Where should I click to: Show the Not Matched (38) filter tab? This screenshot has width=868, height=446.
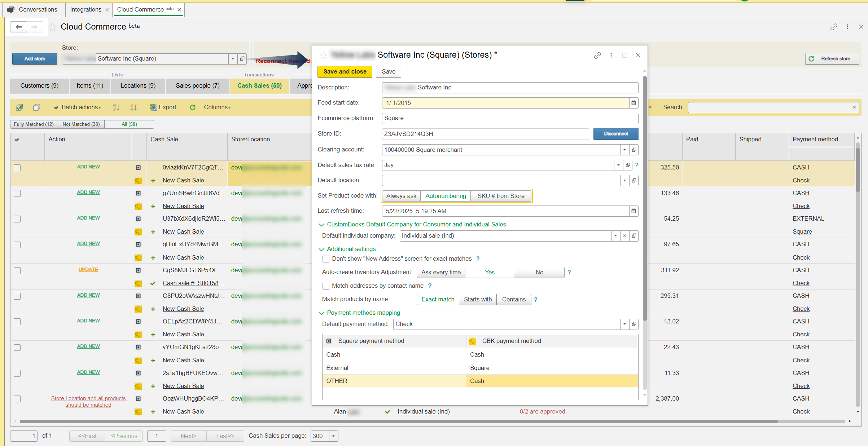coord(81,124)
